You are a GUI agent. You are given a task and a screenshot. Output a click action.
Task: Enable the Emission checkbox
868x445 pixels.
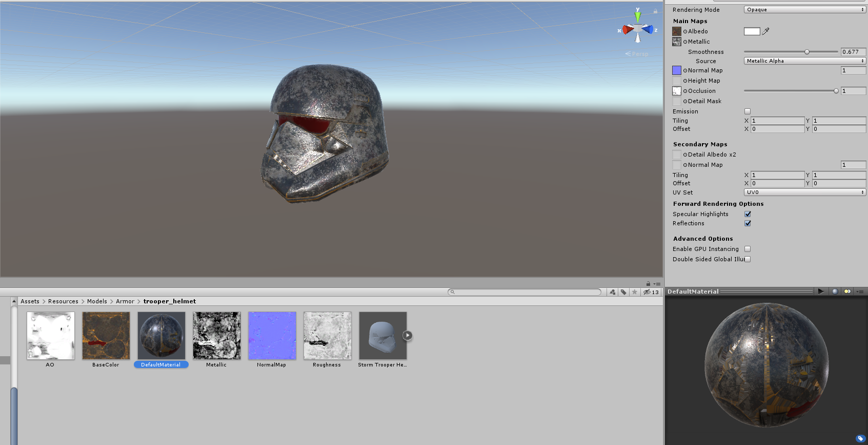[748, 111]
